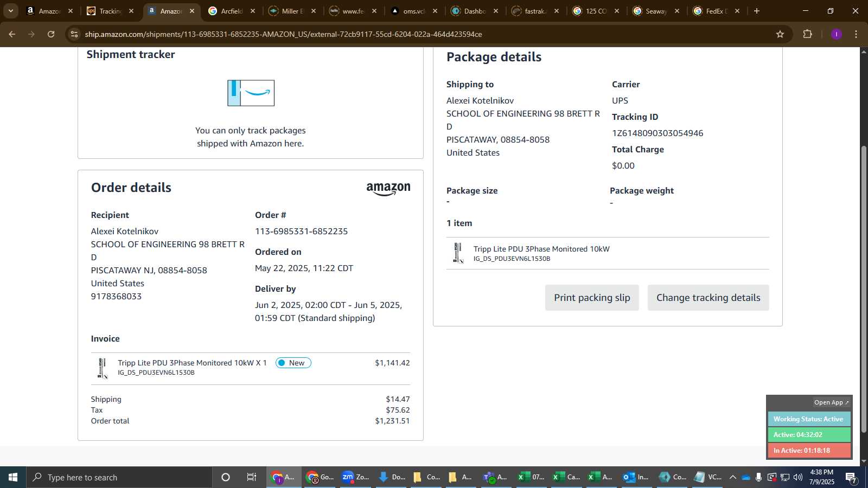Screen dimensions: 868x488
Task: Open Zoom from the taskbar
Action: click(355, 477)
